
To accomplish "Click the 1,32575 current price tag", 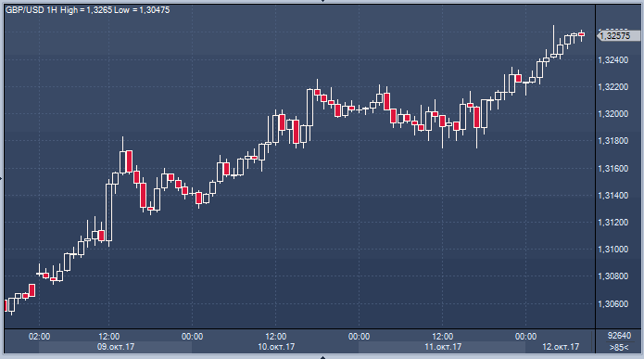I will [x=619, y=36].
